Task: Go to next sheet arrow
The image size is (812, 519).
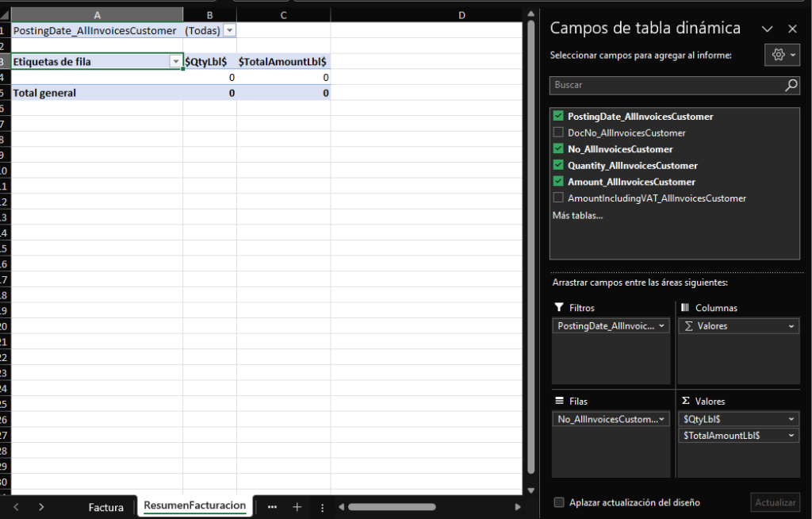Action: [41, 507]
